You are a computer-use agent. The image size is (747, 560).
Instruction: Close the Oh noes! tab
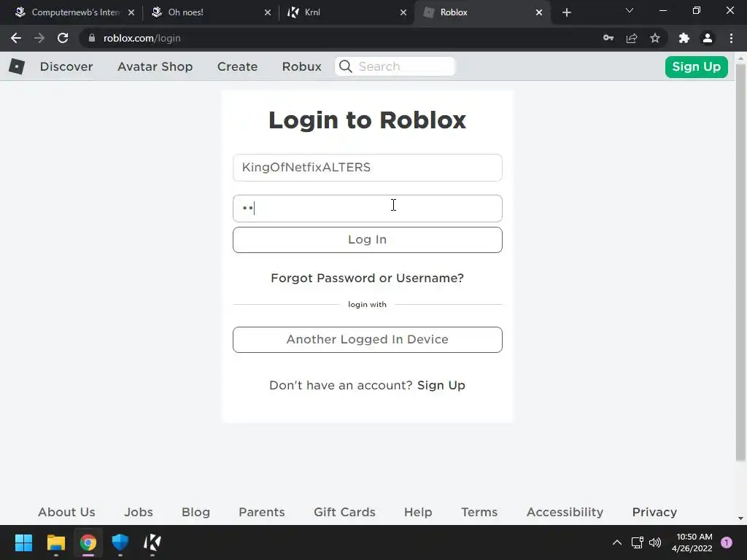(268, 12)
